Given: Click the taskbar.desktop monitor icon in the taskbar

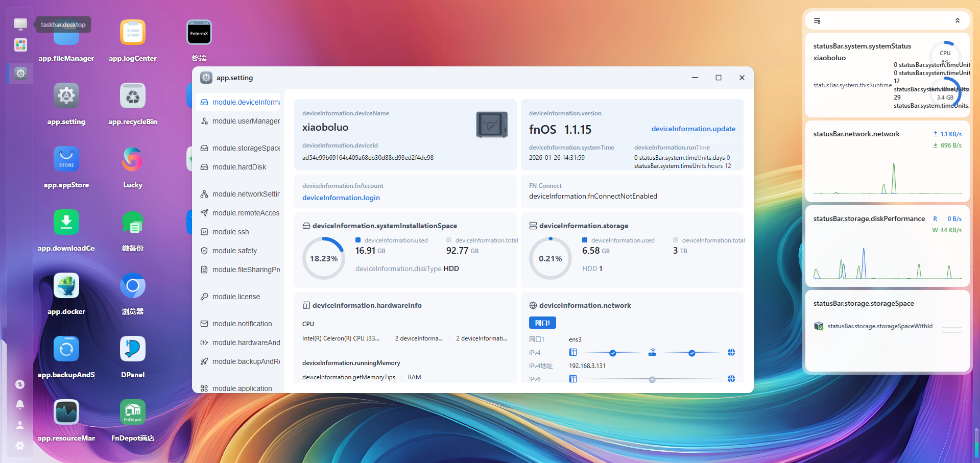Looking at the screenshot, I should (20, 24).
